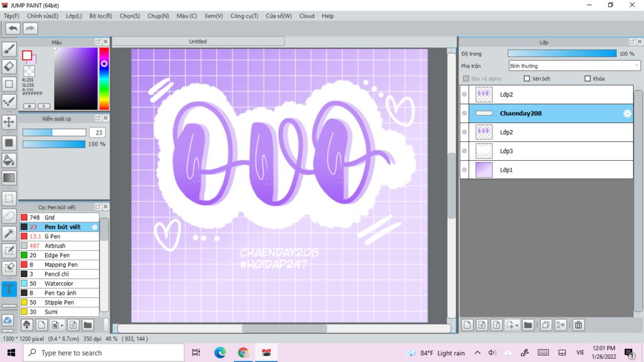This screenshot has height=362, width=644.
Task: Add a new layer in layer panel
Action: click(467, 325)
